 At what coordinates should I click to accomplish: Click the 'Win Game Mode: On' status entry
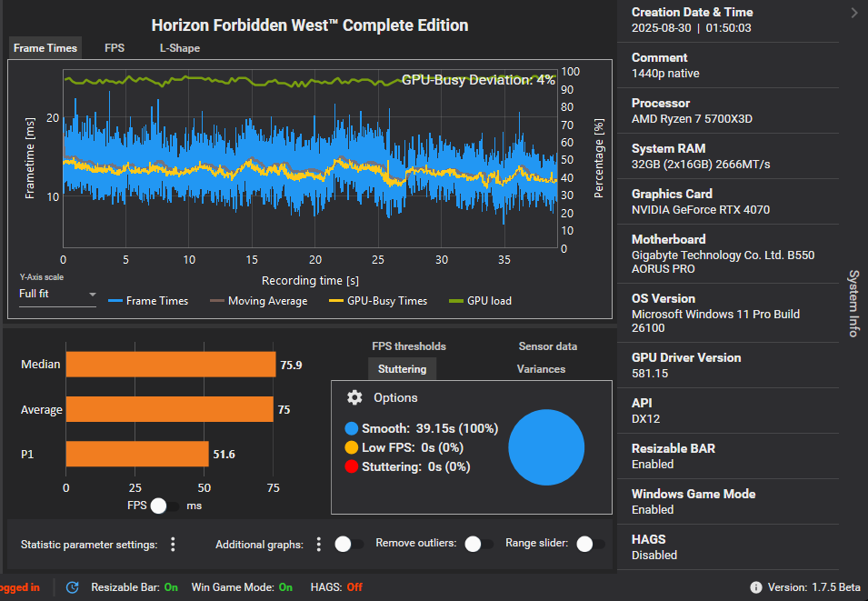tap(242, 587)
